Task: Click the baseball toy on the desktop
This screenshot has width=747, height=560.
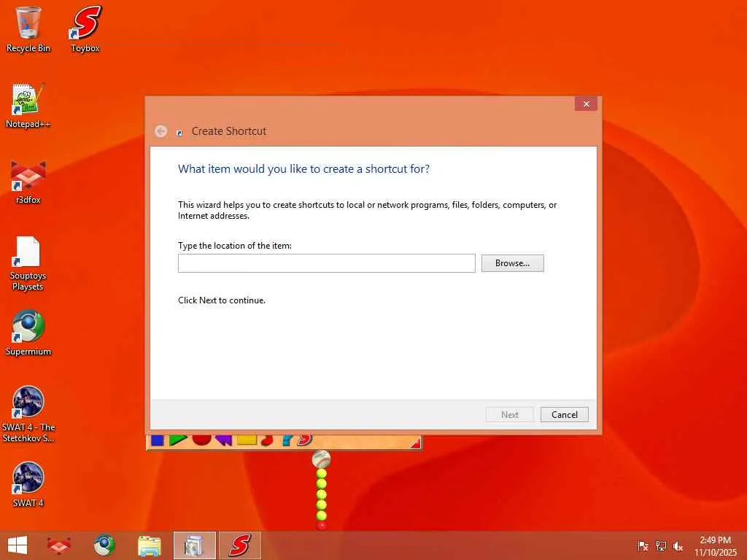Action: click(x=321, y=459)
